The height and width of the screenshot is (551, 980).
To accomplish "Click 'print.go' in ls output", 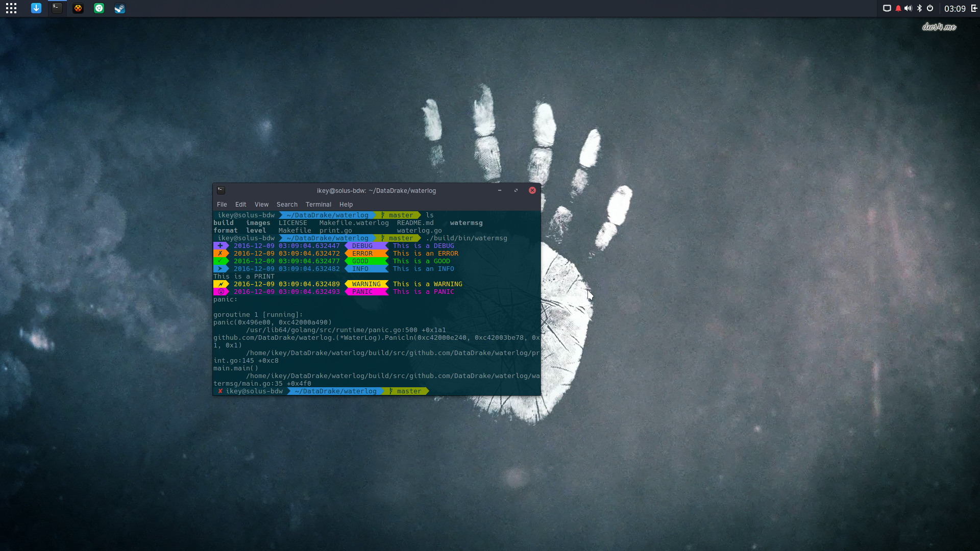I will 336,231.
